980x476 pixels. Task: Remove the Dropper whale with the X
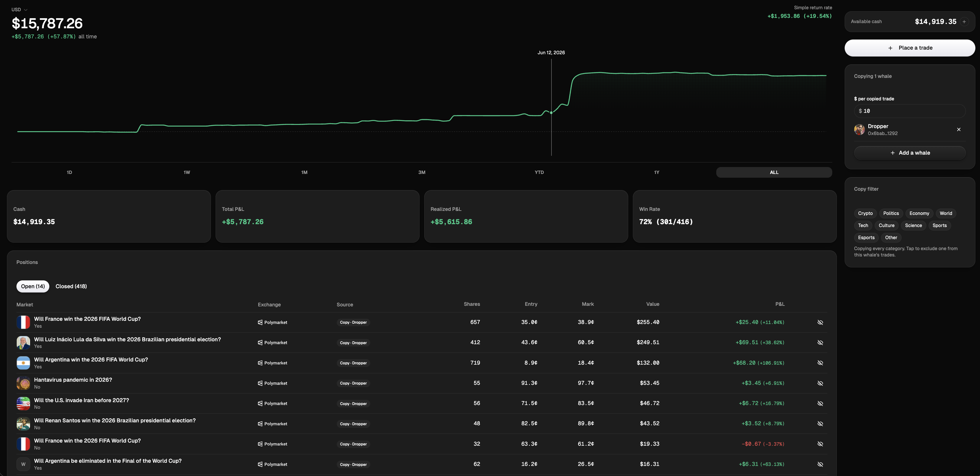959,129
